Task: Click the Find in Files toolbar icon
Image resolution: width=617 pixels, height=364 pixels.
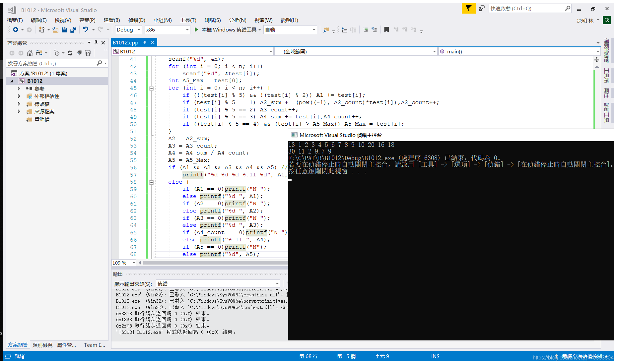Action: tap(326, 30)
